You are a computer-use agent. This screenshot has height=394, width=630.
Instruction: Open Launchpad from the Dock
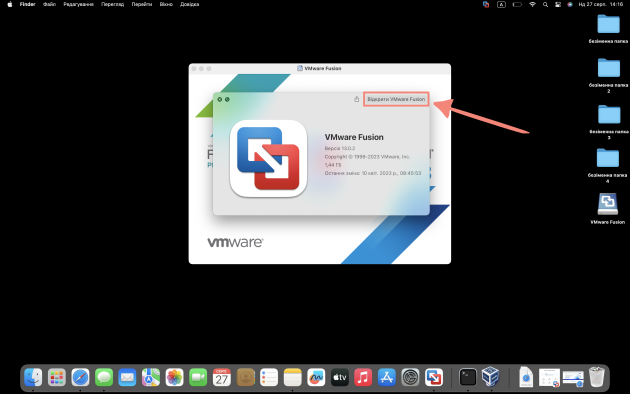tap(57, 378)
